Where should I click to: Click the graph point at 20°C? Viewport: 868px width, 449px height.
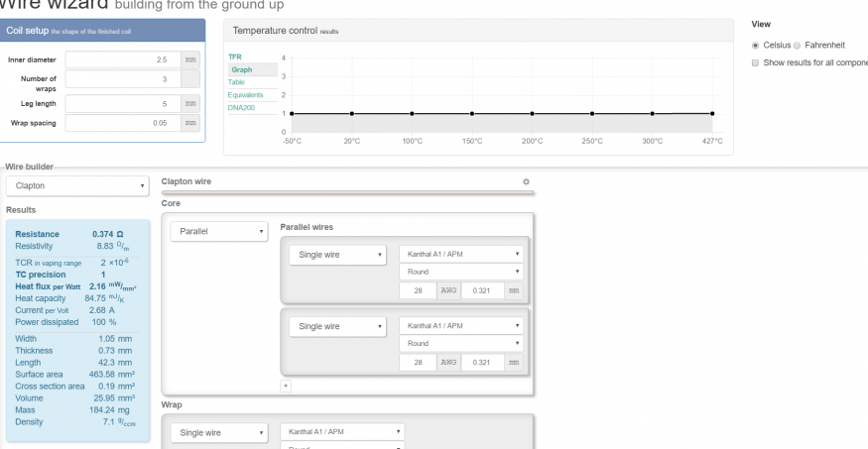click(x=352, y=114)
